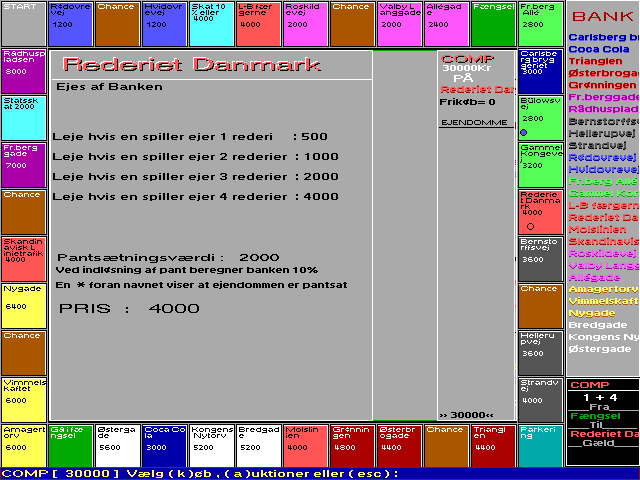Select the Gammel Kongevej 3200 board square
The height and width of the screenshot is (480, 640).
pos(541,165)
